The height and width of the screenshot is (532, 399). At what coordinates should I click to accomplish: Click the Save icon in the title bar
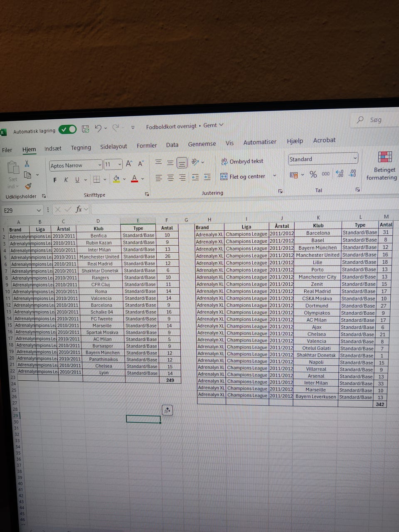tap(86, 129)
